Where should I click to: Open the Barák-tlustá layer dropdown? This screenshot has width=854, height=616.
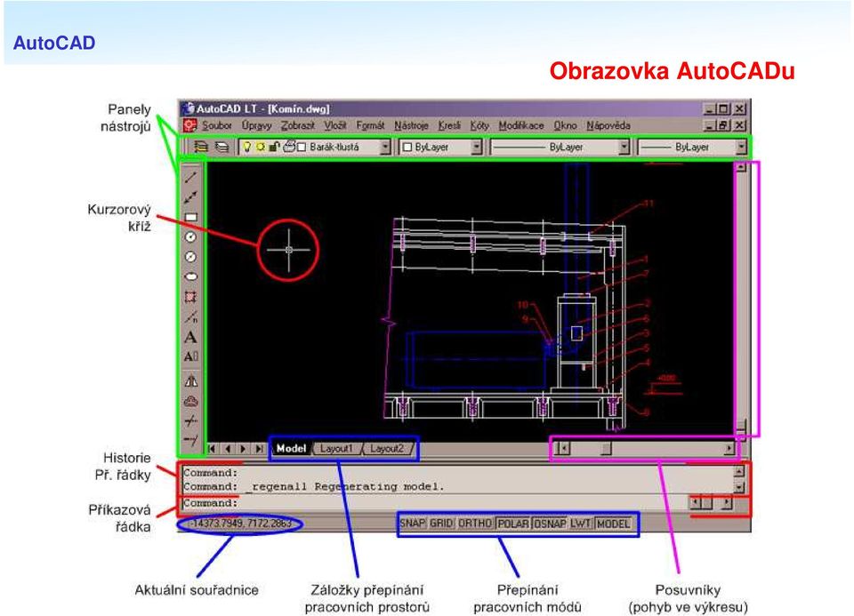tap(385, 147)
